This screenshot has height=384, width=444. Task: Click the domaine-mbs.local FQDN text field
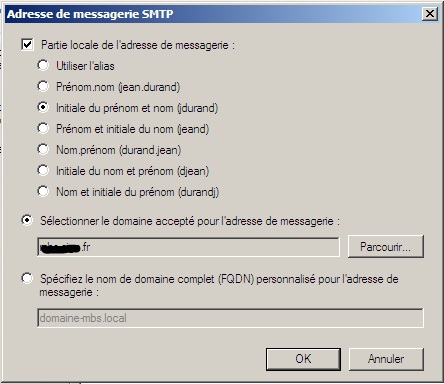pos(230,318)
